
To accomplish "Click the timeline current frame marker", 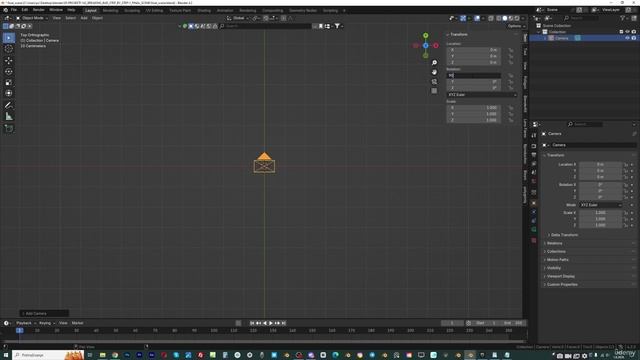I will pos(20,330).
